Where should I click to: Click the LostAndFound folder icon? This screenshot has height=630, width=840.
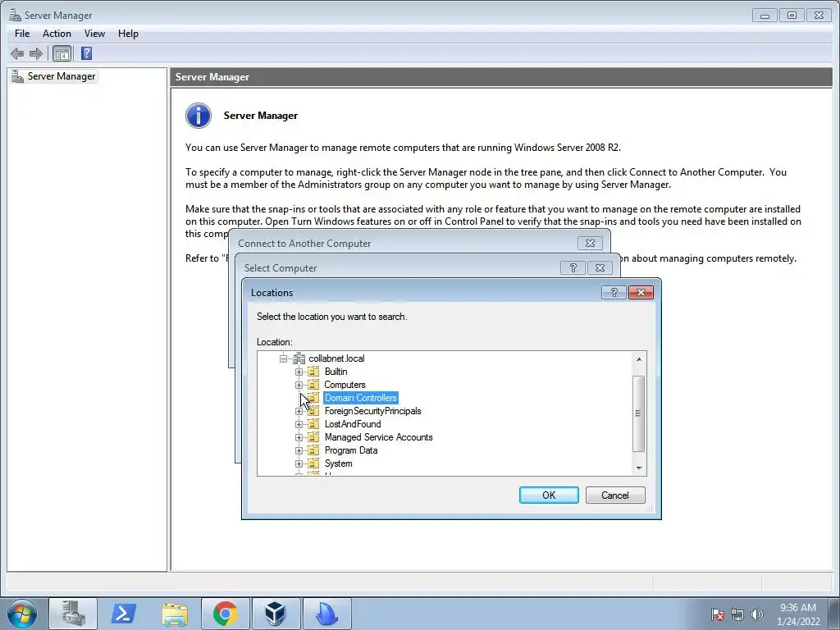click(x=313, y=424)
